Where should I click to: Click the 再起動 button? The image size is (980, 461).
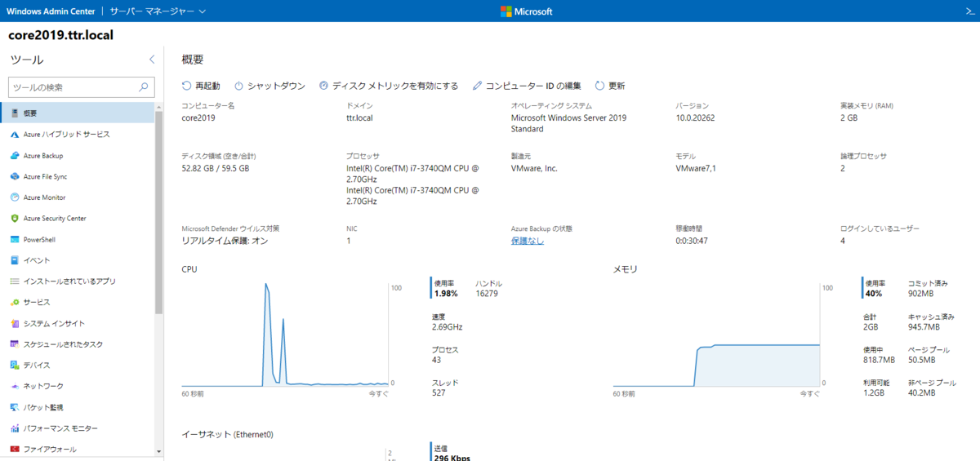click(201, 86)
